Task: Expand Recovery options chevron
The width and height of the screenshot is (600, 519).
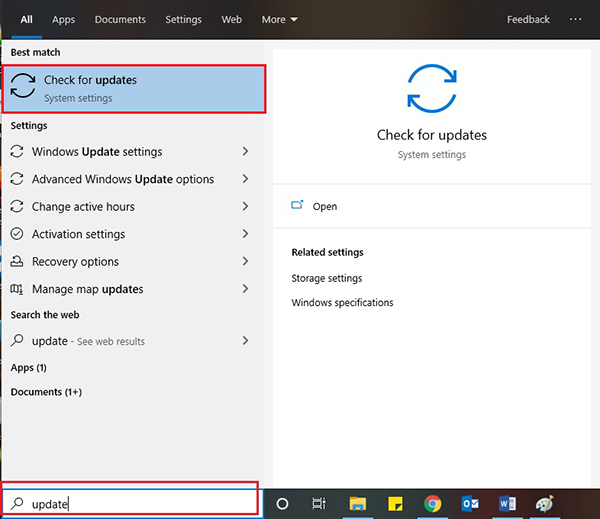Action: [x=245, y=261]
